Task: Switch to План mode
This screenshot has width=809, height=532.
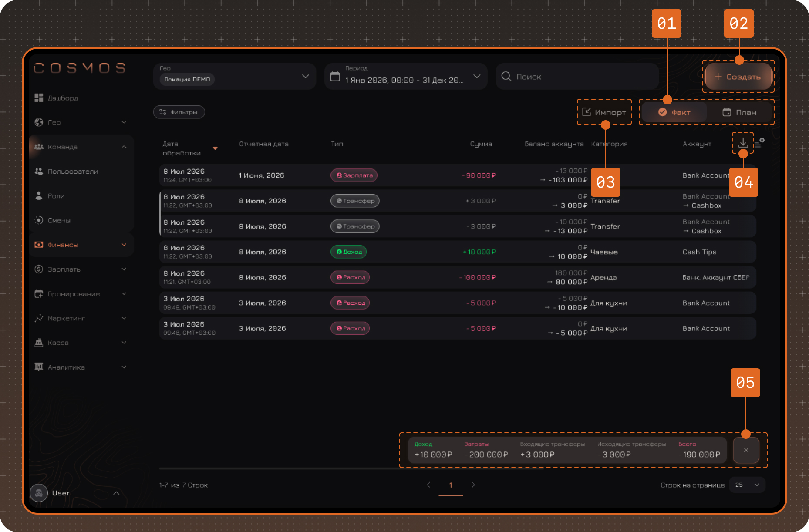Action: [739, 112]
